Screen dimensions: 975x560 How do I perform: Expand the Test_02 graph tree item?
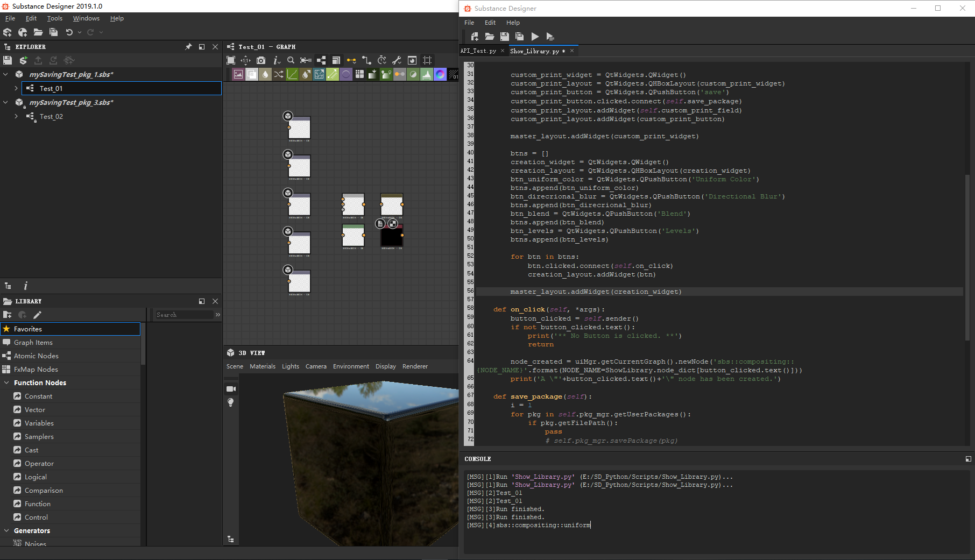16,116
